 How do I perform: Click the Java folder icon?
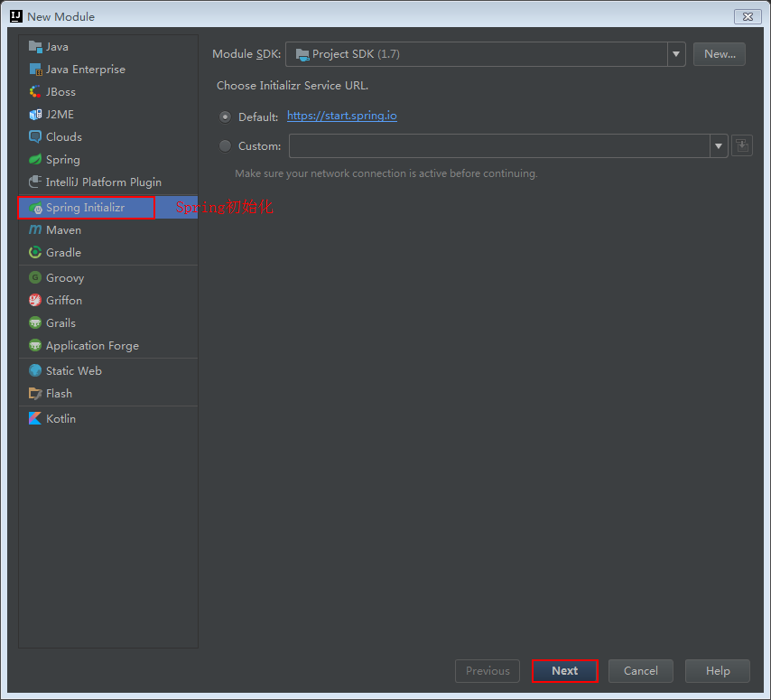coord(35,47)
